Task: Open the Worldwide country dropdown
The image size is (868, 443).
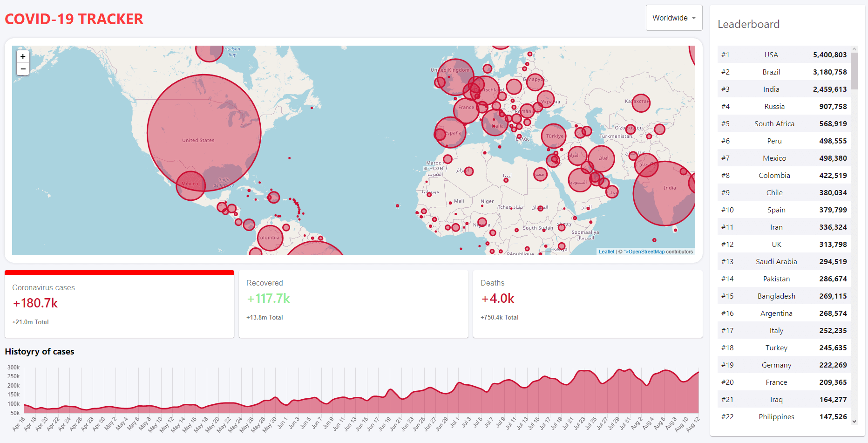Action: click(x=674, y=18)
